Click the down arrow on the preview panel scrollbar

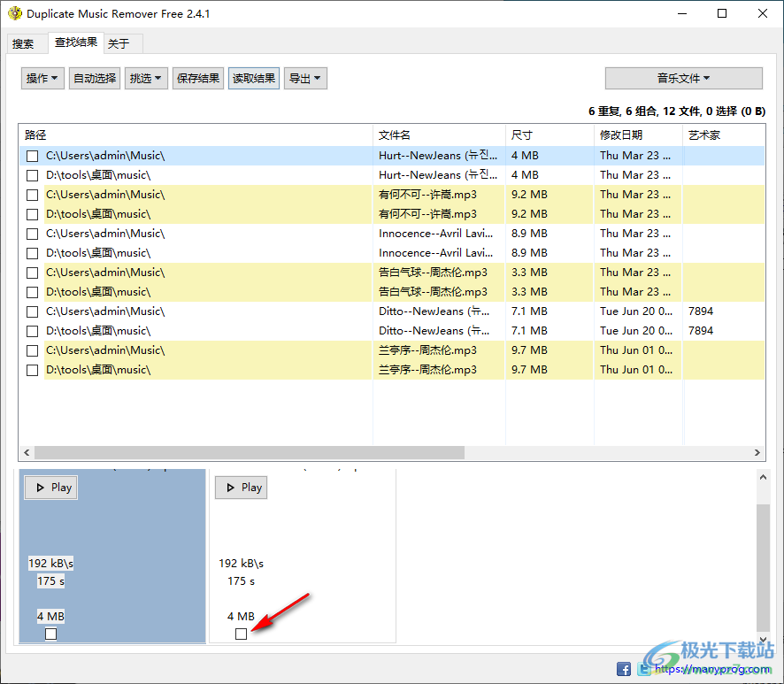click(763, 638)
